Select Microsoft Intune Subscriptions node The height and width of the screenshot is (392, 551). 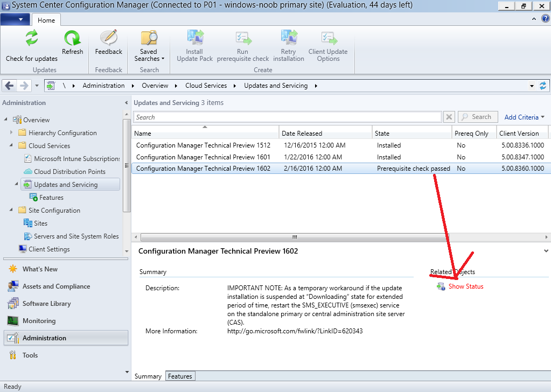click(72, 159)
